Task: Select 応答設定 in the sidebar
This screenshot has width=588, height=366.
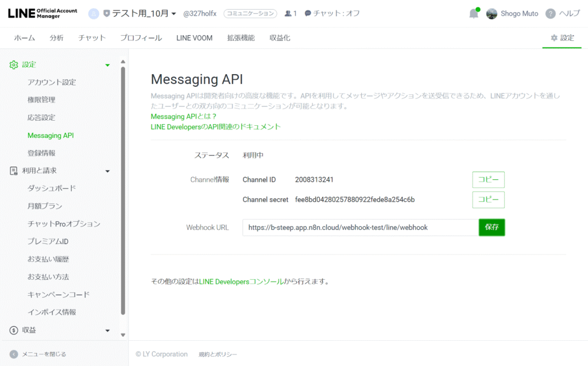Action: (41, 118)
